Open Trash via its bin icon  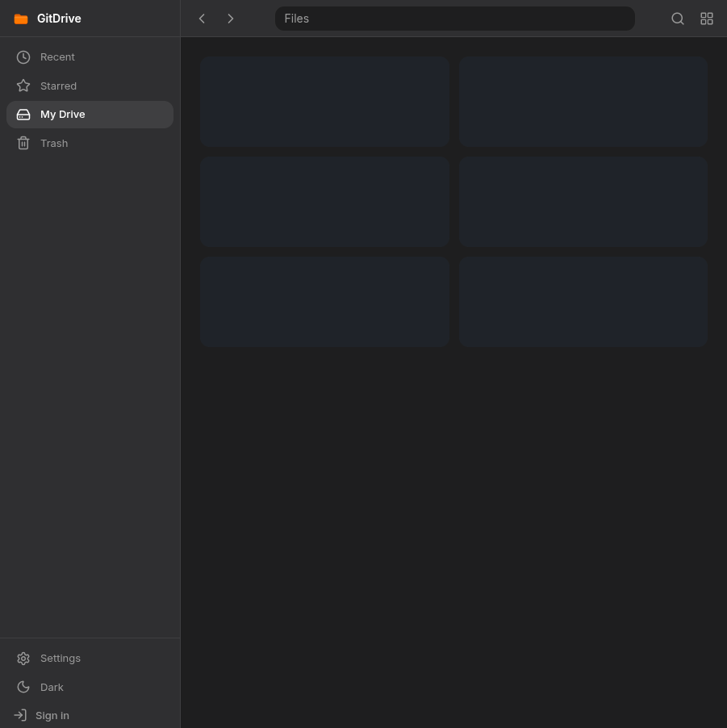23,144
